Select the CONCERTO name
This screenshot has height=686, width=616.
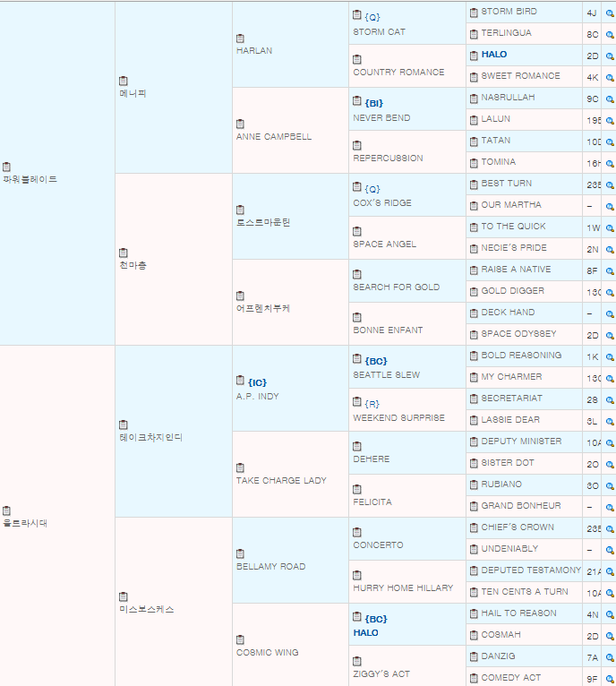coord(378,545)
